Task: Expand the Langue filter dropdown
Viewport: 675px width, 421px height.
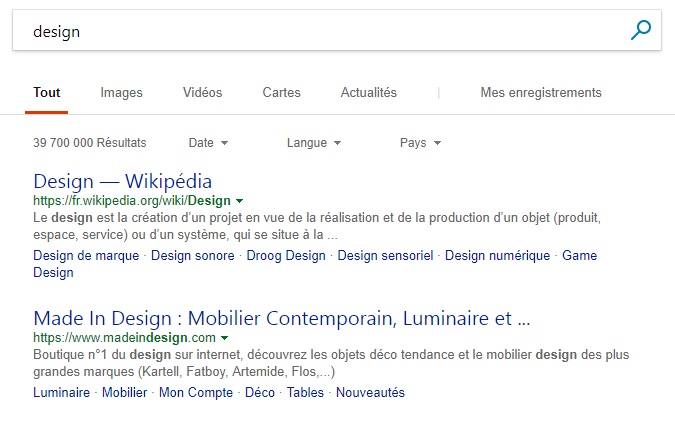Action: (314, 142)
